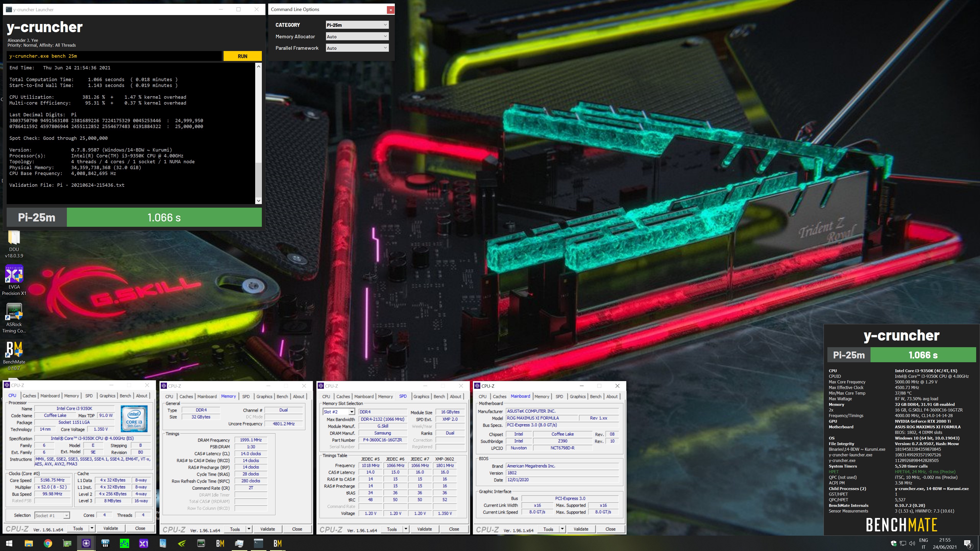Viewport: 980px width, 551px height.
Task: Switch to CPU-Z via purple chip taskbar icon
Action: [86, 543]
